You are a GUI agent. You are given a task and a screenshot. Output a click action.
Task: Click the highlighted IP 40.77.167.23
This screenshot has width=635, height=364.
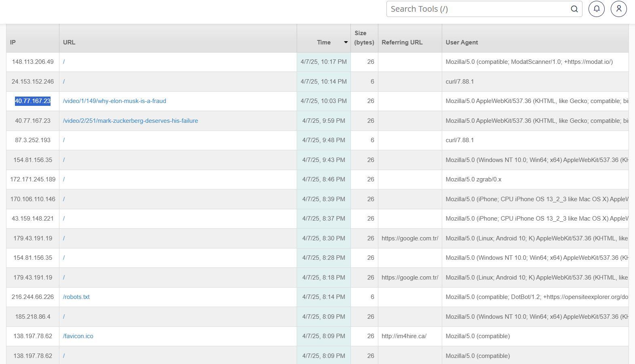33,101
